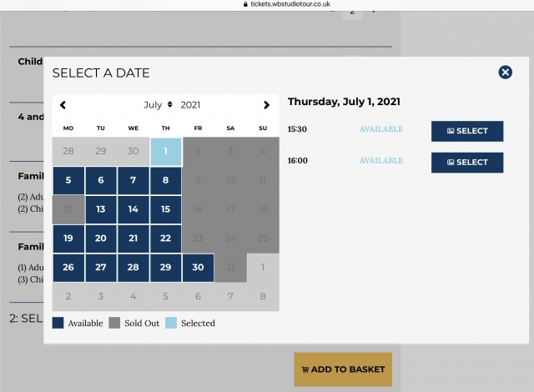Choose July 5 on the calendar
This screenshot has width=534, height=392.
click(68, 180)
